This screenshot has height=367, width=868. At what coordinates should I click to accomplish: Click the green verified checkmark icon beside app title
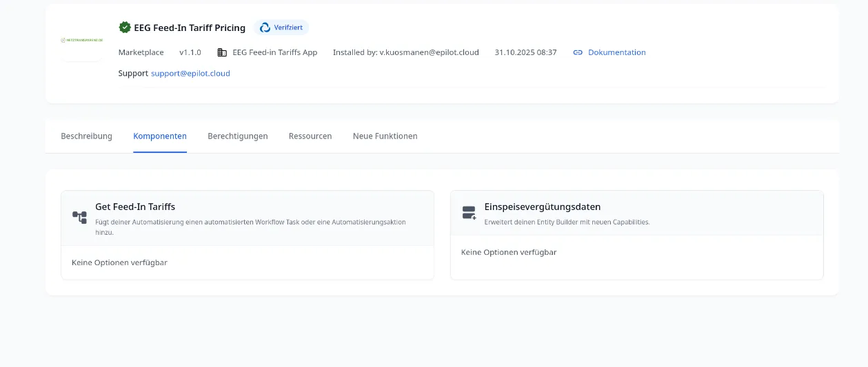coord(125,28)
